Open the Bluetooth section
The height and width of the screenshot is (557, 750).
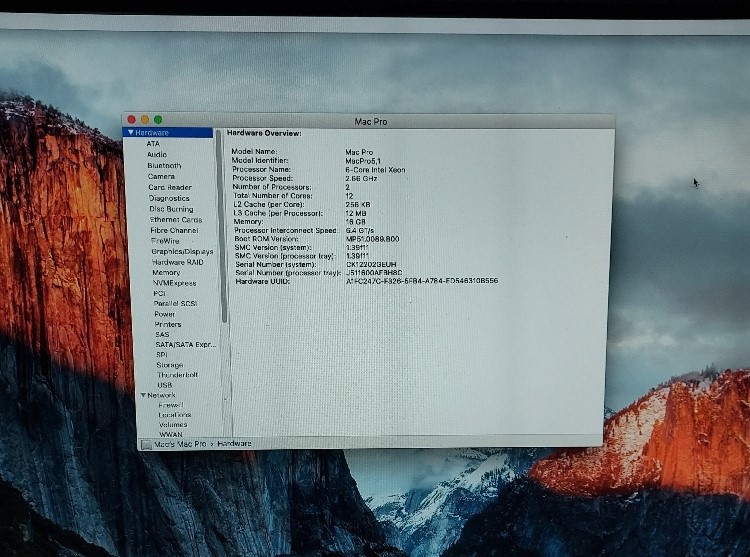164,165
